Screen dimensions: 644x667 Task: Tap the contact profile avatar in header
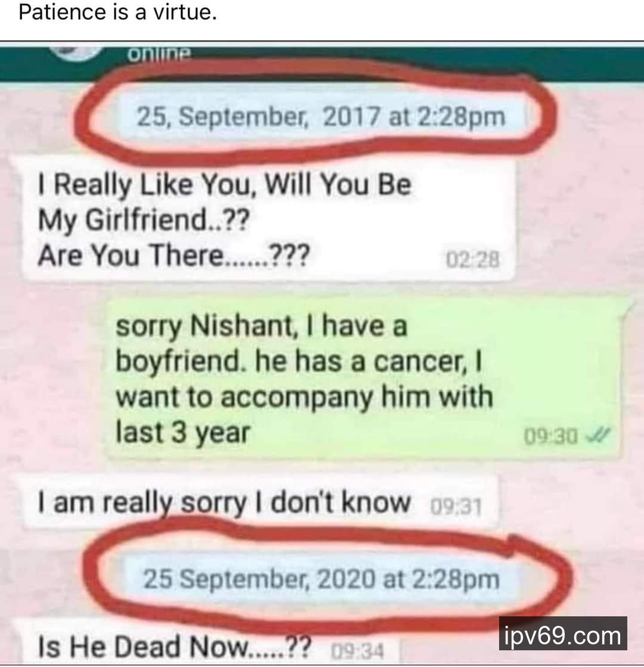(75, 51)
